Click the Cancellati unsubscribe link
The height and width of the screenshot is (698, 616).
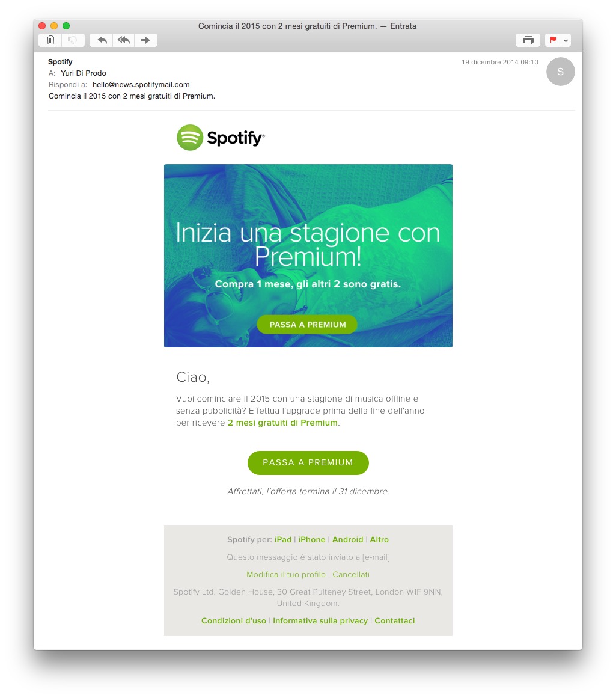(x=351, y=574)
